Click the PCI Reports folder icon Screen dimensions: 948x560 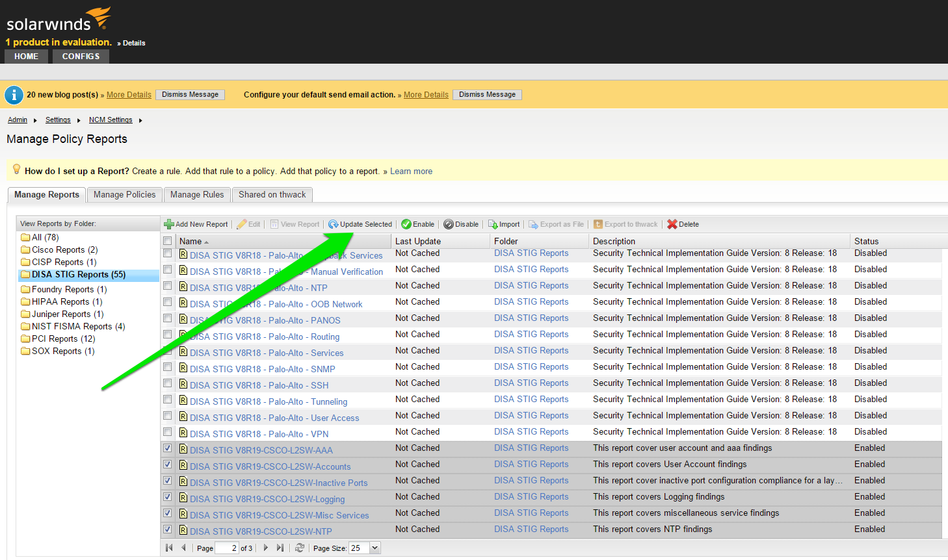tap(26, 338)
